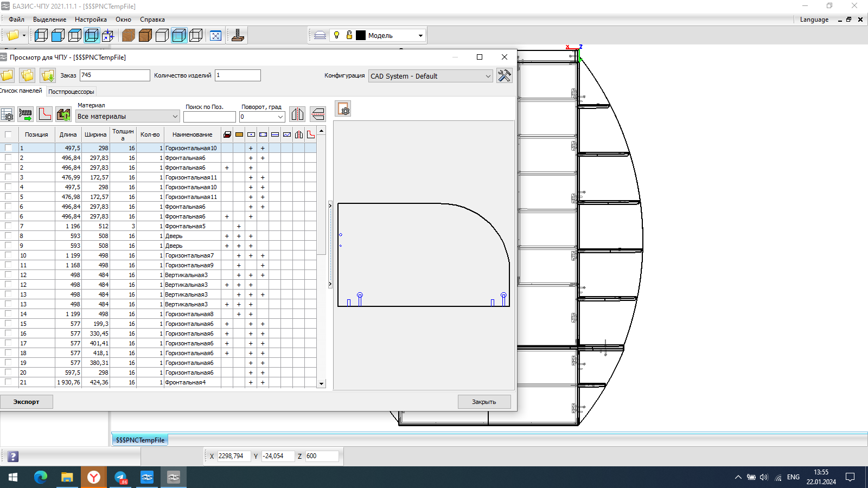The width and height of the screenshot is (868, 488).
Task: Click the red L-shaped contour icon
Action: tap(45, 114)
